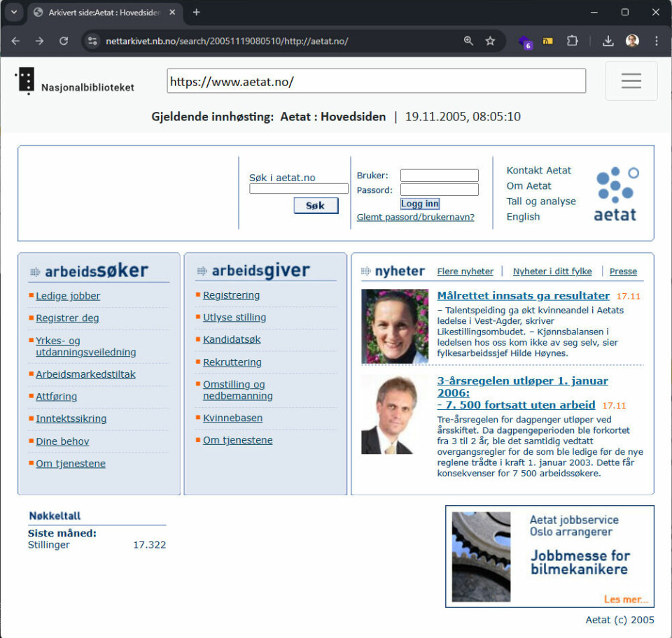Bookmark this page with star icon
The height and width of the screenshot is (638, 672).
490,41
